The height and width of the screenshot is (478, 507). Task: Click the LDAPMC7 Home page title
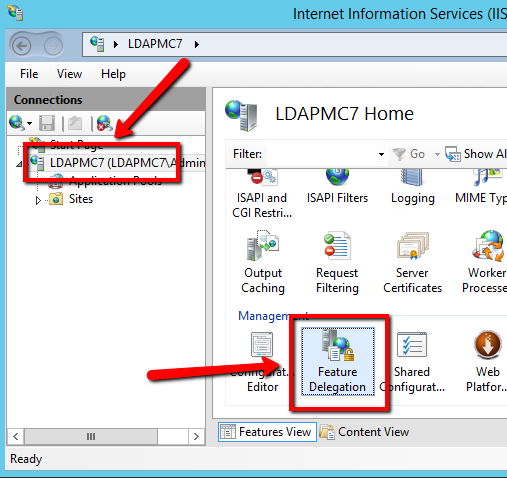[x=344, y=114]
